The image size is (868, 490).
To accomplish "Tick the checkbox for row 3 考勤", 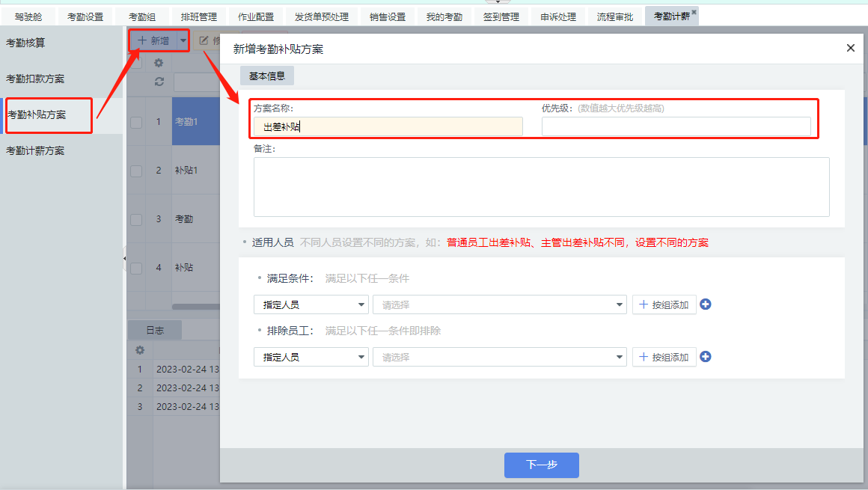I will 136,219.
